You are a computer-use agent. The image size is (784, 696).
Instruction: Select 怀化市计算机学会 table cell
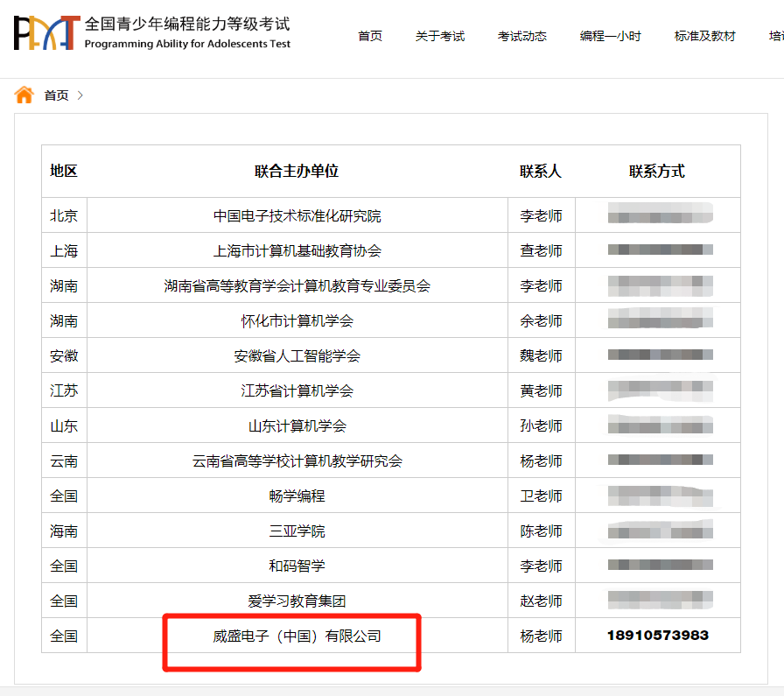[297, 320]
